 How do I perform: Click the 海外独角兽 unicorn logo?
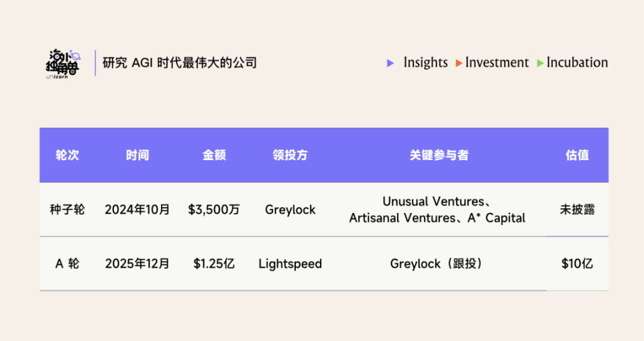(63, 64)
